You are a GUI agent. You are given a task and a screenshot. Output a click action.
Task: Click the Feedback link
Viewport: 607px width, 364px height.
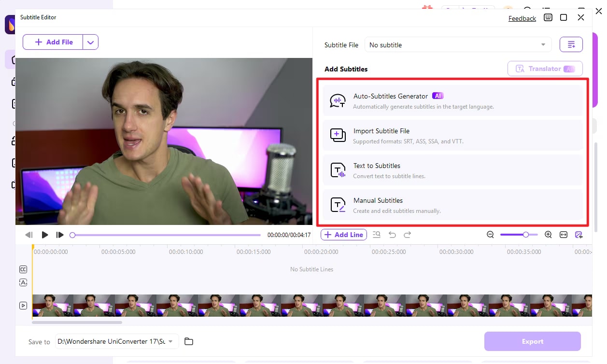(522, 18)
